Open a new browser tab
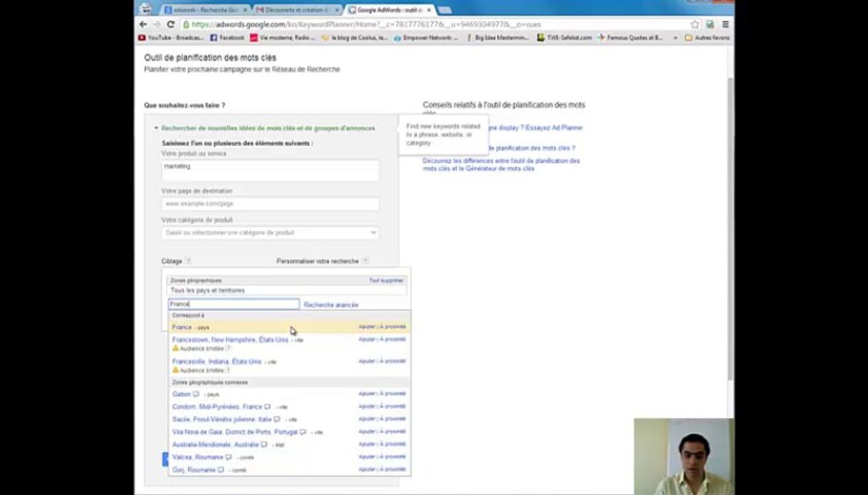 [445, 10]
